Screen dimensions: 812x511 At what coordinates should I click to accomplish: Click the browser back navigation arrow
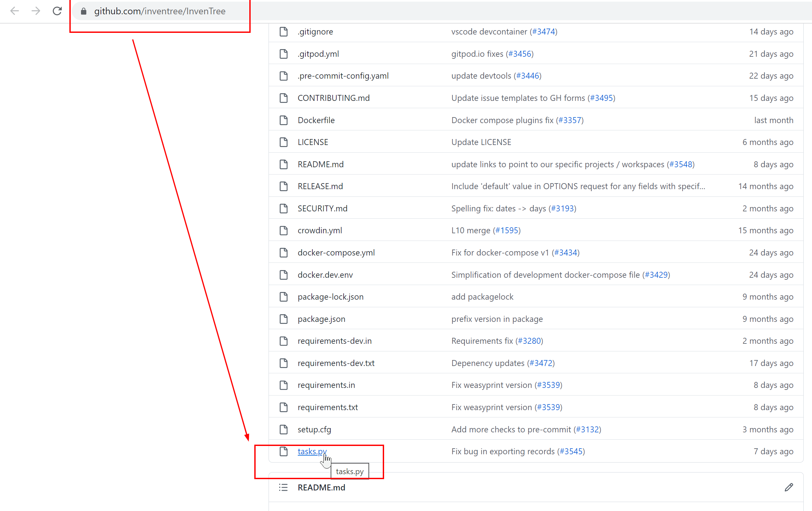pyautogui.click(x=15, y=11)
